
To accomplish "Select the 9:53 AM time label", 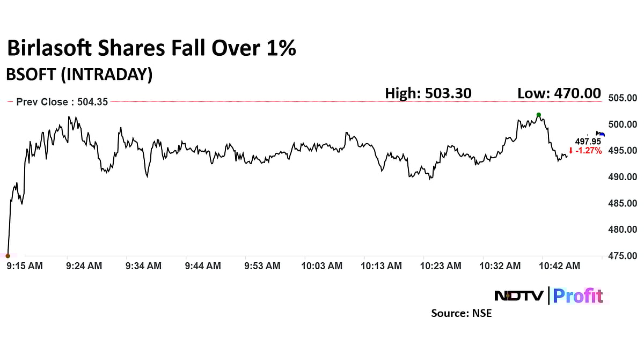I will point(262,266).
